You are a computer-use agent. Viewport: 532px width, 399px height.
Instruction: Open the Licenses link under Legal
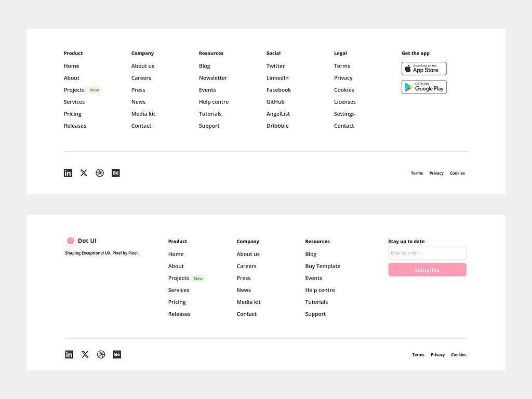tap(345, 102)
